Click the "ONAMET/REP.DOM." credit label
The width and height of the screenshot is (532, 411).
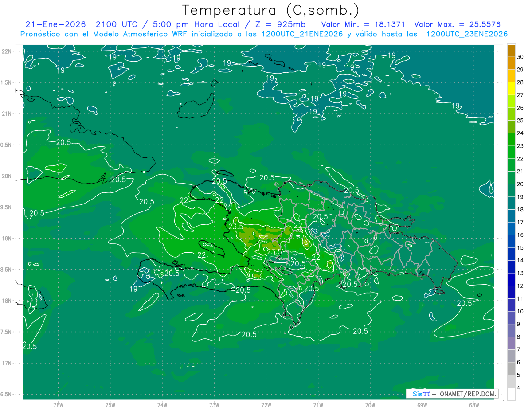coord(467,394)
